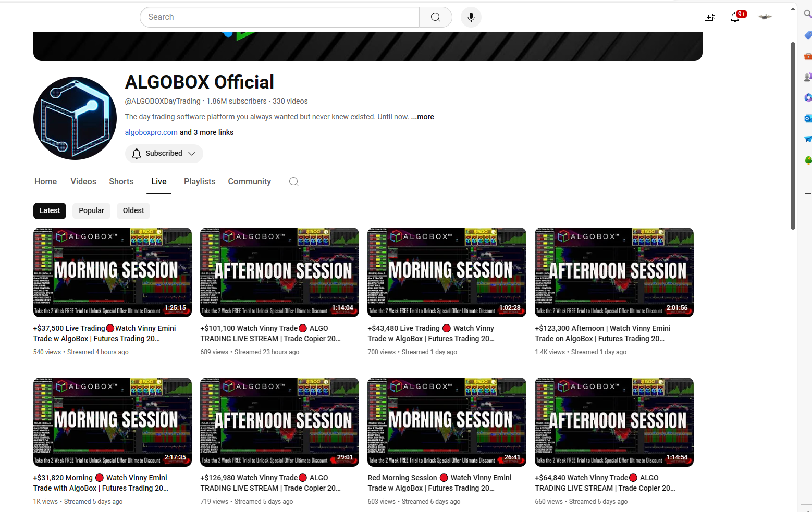Click the '330 videos' count text

click(290, 101)
